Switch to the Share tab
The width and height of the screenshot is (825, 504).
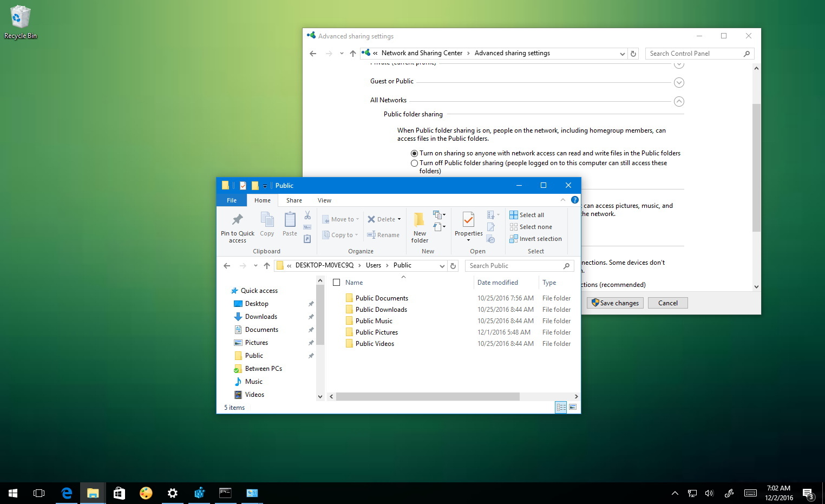point(294,200)
